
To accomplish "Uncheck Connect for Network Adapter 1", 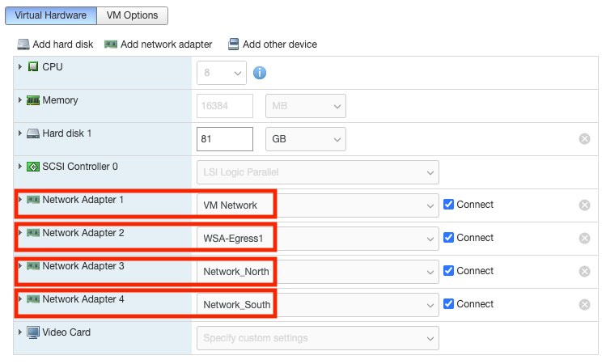I will [x=449, y=205].
